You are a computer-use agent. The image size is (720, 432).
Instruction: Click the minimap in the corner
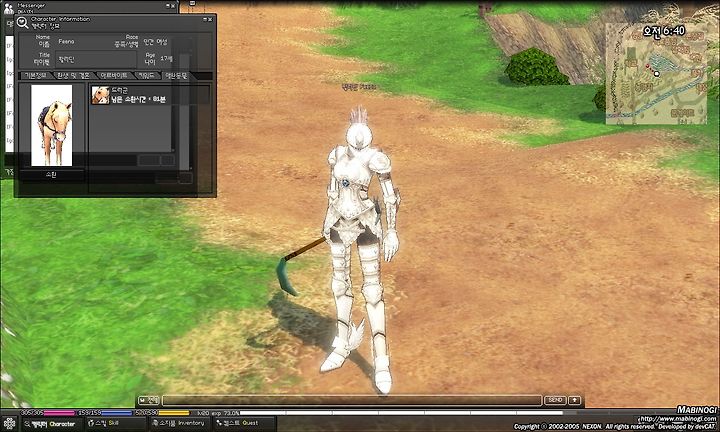click(x=656, y=73)
